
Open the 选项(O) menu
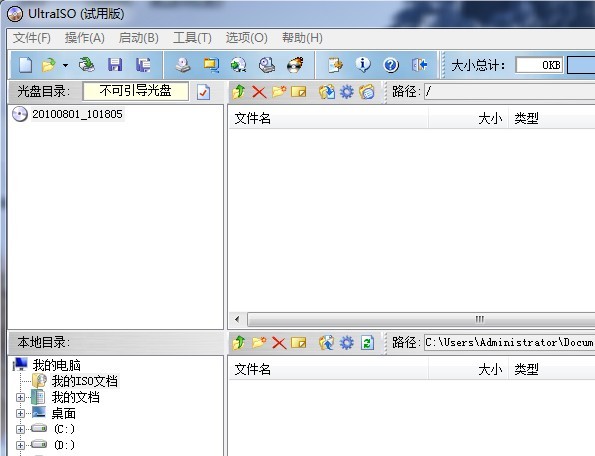(x=246, y=38)
